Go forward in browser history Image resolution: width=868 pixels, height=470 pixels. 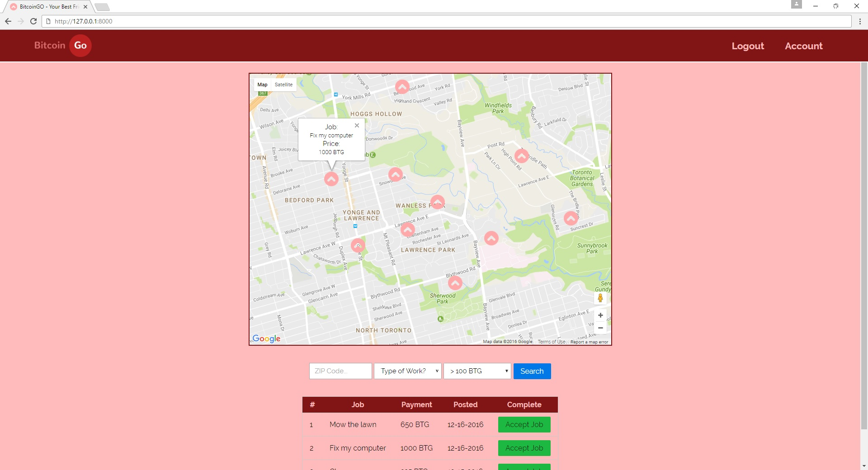(x=21, y=21)
